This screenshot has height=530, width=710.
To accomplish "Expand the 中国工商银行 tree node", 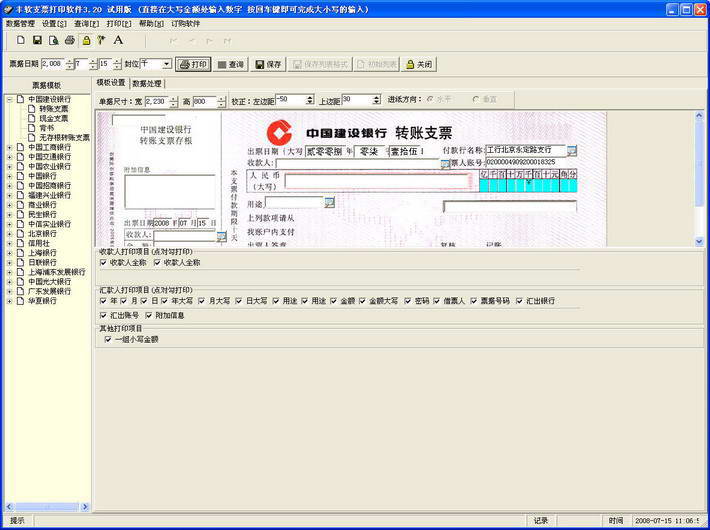I will (x=9, y=147).
